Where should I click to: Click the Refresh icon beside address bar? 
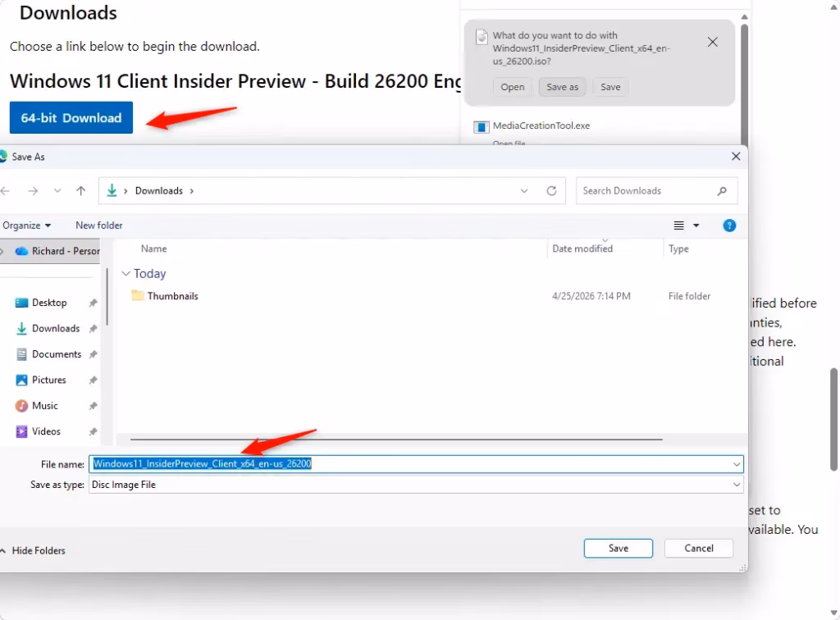(x=551, y=191)
